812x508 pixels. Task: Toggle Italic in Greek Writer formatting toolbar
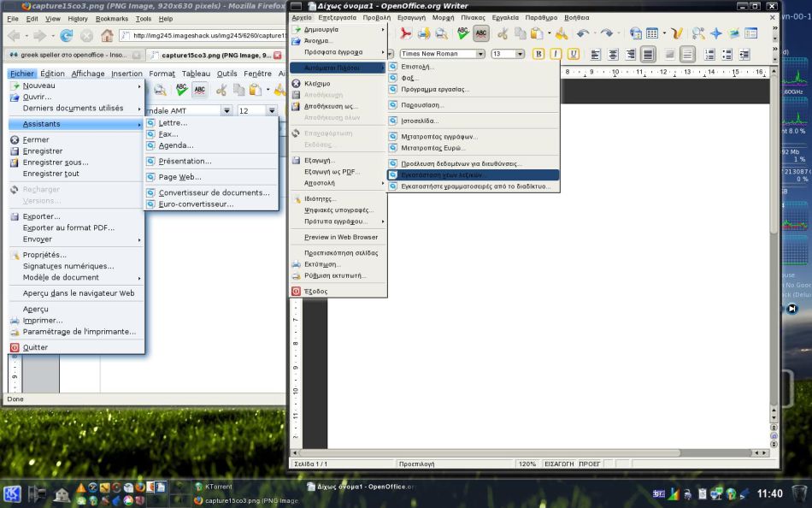click(x=556, y=54)
